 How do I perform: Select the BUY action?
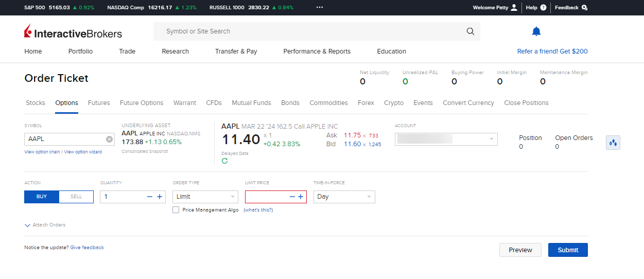(42, 197)
